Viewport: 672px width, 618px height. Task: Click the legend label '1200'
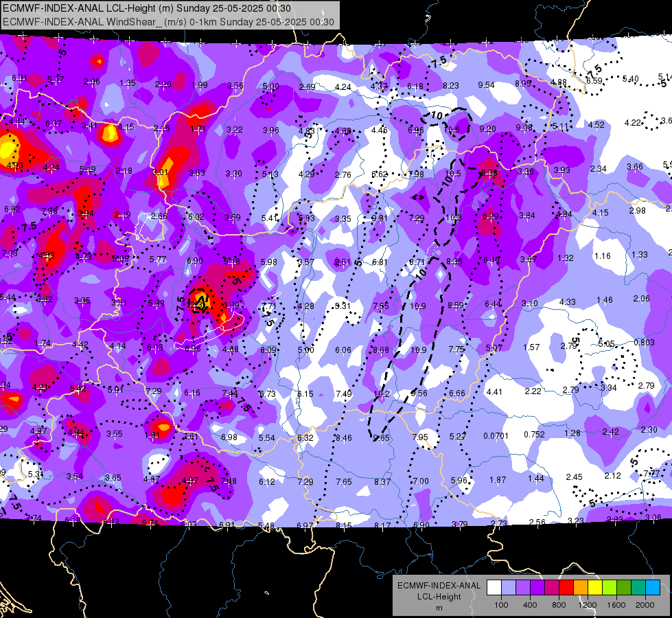coord(587,605)
